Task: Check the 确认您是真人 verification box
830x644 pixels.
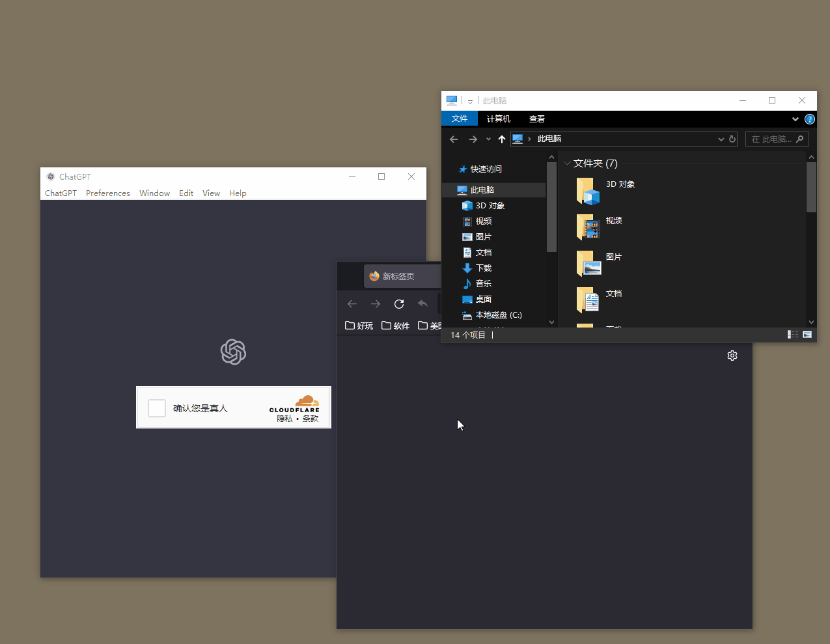Action: point(157,408)
